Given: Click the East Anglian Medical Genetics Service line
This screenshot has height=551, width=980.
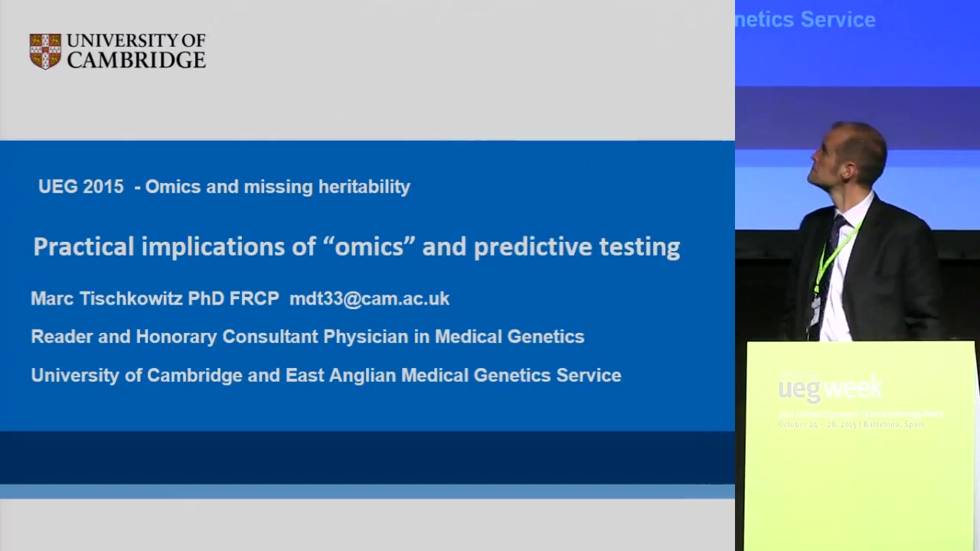Looking at the screenshot, I should (x=326, y=375).
